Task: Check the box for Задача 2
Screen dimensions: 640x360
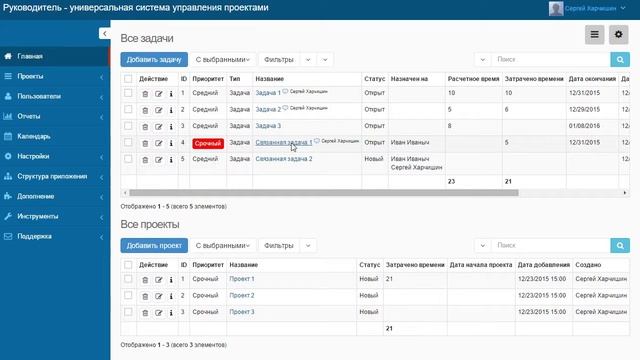Action: pos(128,109)
